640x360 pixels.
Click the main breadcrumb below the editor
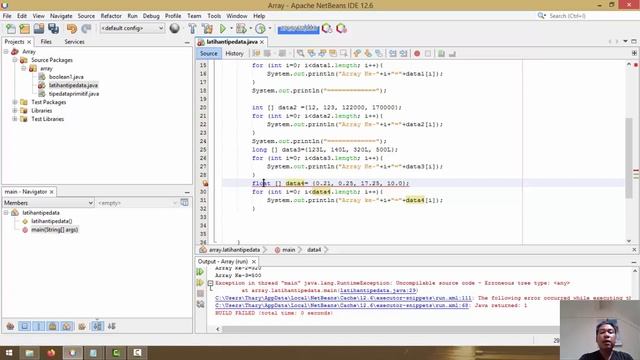[288, 250]
